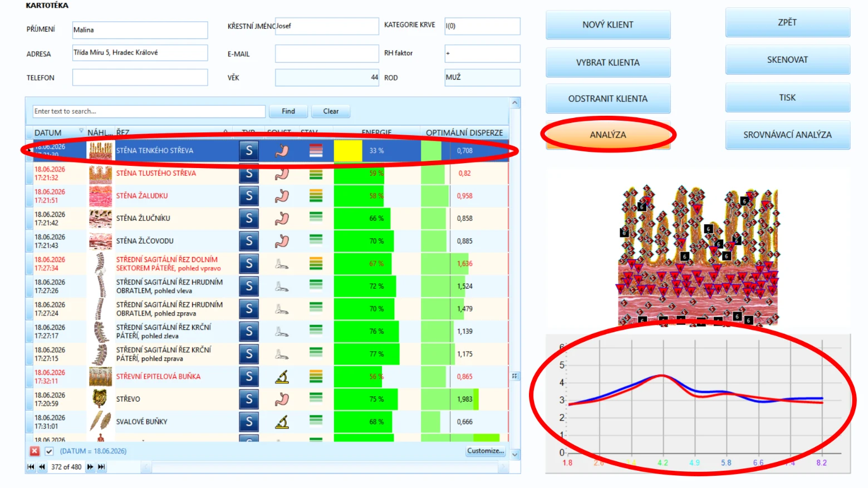Click the NOVÝ KLIENT button
868x488 pixels.
pyautogui.click(x=608, y=24)
